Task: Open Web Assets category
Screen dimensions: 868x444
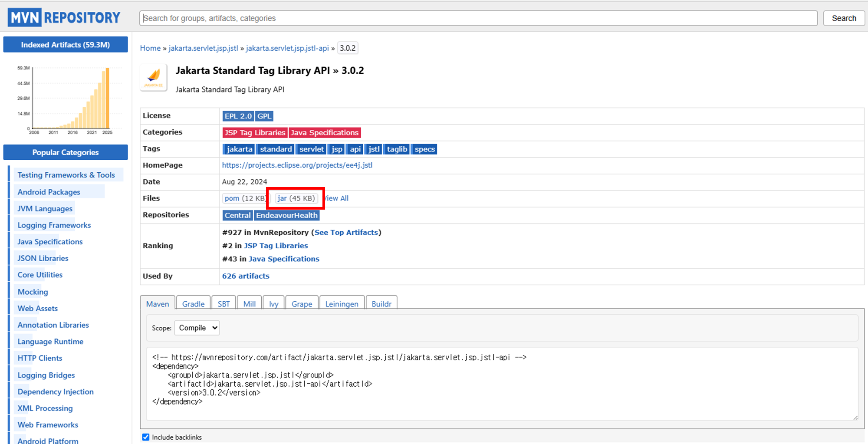Action: [x=37, y=309]
